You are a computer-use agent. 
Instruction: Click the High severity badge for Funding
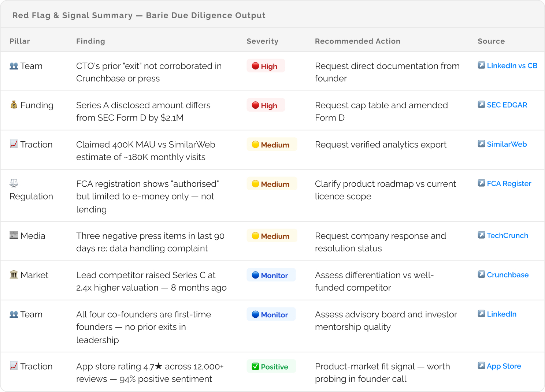click(266, 105)
